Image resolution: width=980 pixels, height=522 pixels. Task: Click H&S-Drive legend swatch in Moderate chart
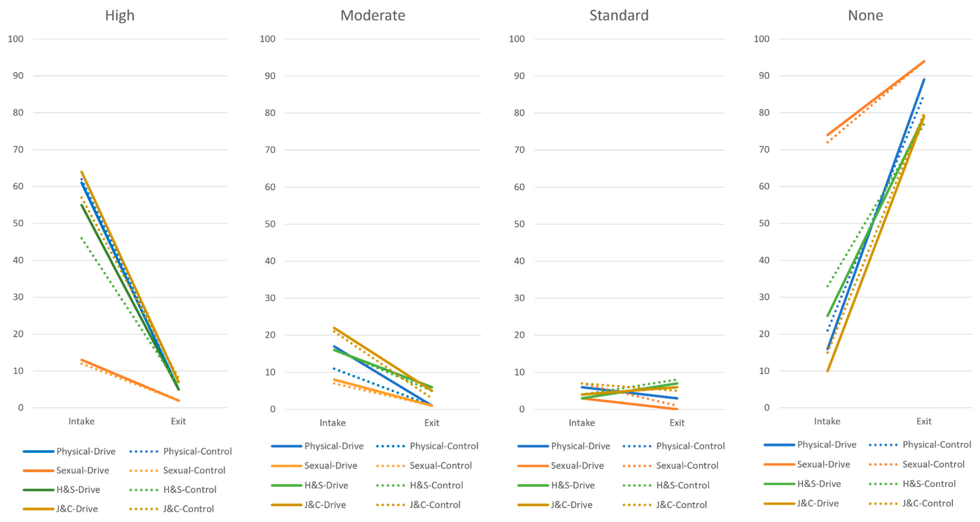point(286,485)
